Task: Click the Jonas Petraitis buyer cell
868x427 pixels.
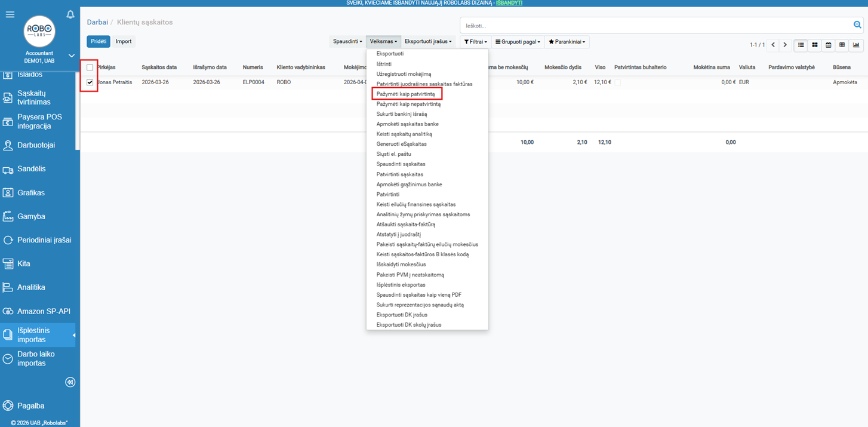Action: 115,82
